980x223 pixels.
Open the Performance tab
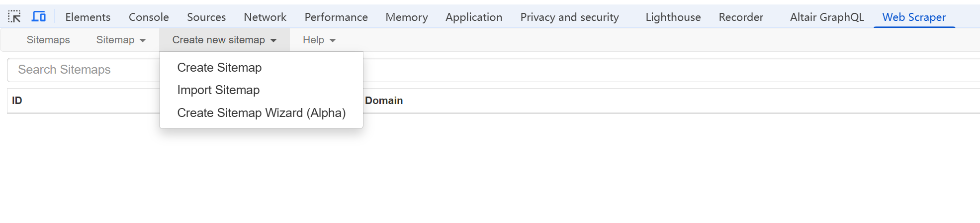click(336, 17)
